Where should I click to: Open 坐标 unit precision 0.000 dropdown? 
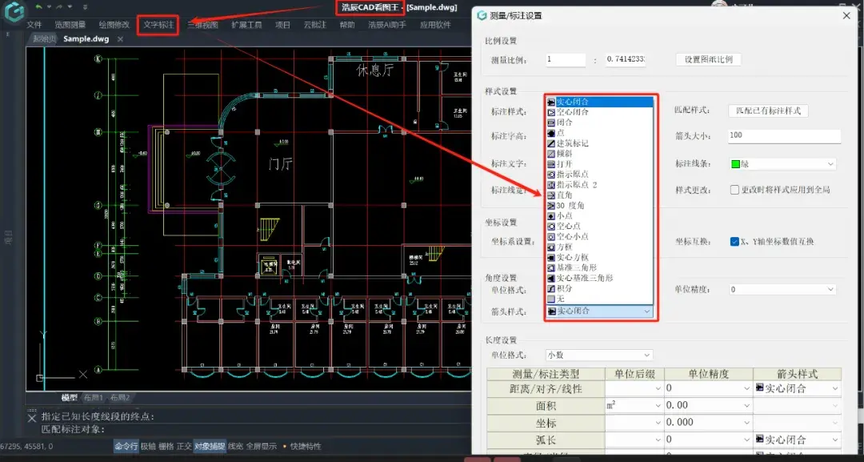[x=747, y=423]
